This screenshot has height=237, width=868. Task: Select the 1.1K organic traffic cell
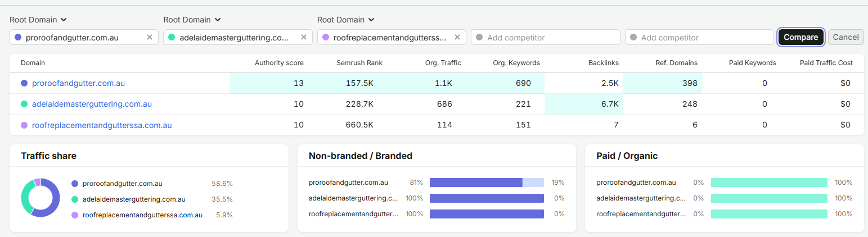tap(426, 83)
